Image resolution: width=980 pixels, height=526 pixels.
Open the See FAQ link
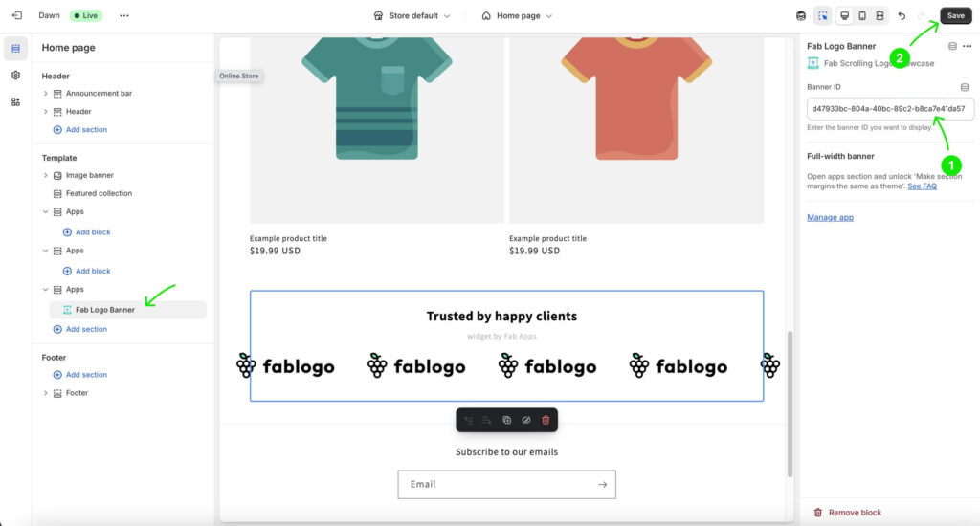[x=922, y=186]
